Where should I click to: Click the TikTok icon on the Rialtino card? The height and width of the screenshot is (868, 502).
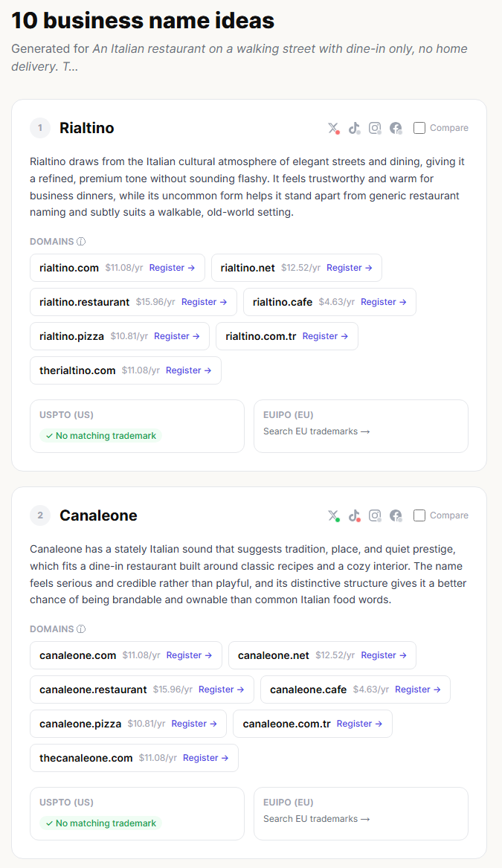pos(354,128)
